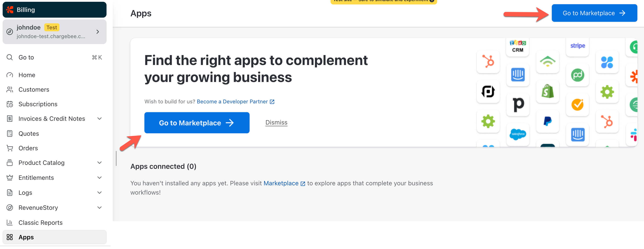Open Customers in the sidebar
Viewport: 644px width, 249px height.
tap(34, 90)
